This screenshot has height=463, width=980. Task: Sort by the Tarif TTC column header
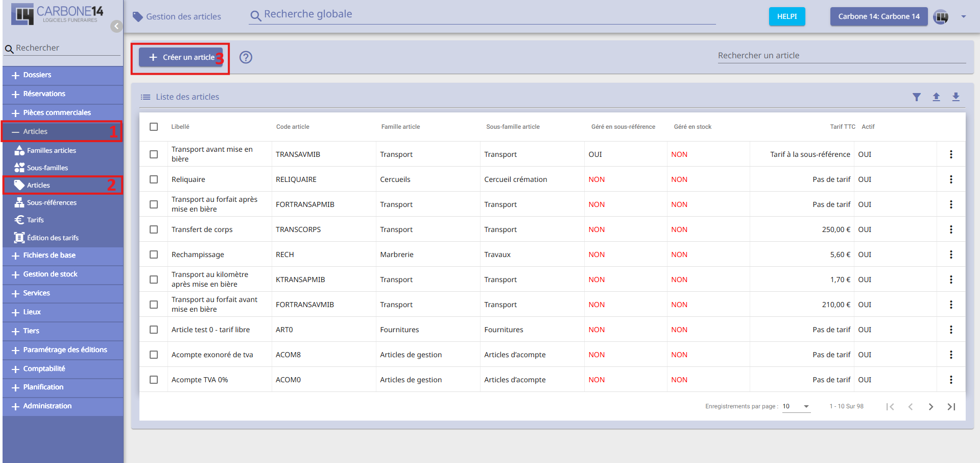[x=843, y=127]
